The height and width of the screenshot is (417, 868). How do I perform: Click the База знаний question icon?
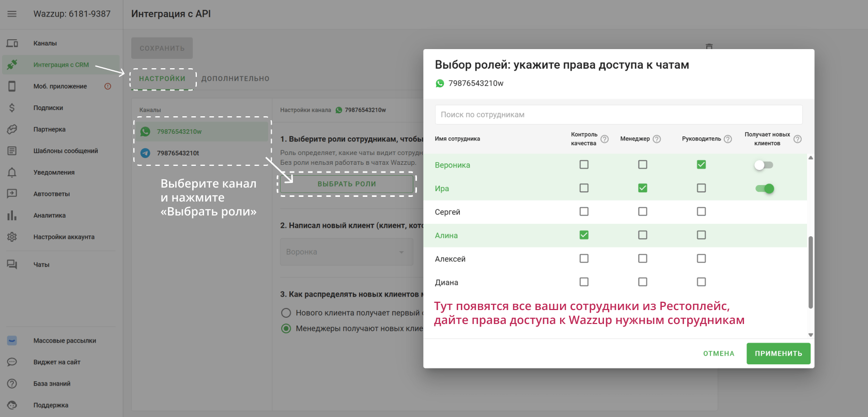pos(12,384)
